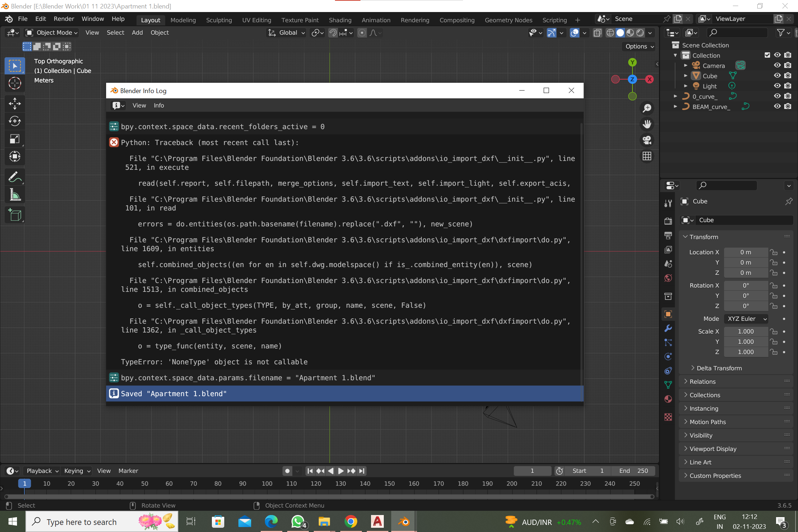Switch orthographic/perspective grid icon

(647, 156)
